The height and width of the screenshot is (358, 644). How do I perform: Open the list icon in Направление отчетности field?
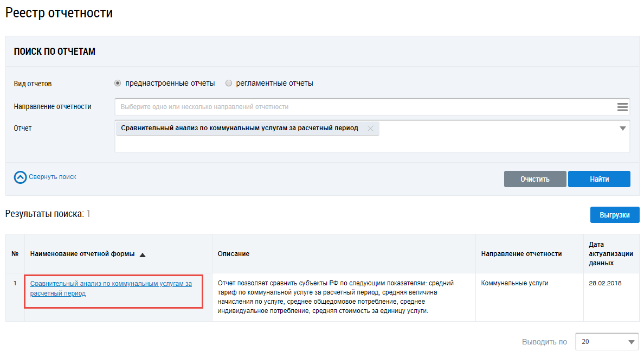[622, 107]
